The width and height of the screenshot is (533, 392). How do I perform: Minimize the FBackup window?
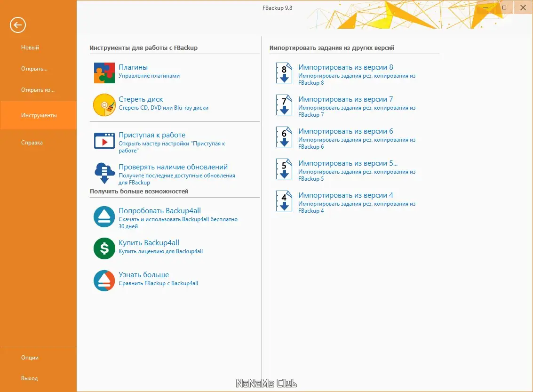coord(485,8)
